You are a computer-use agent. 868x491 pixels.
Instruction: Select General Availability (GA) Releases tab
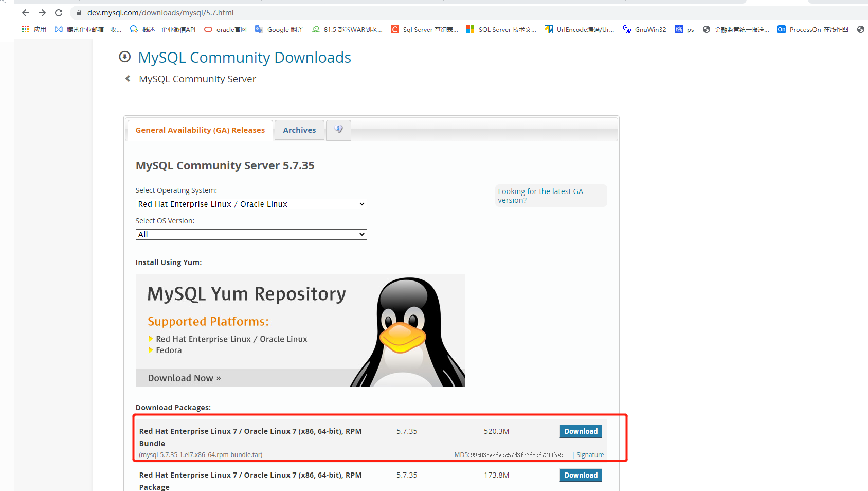(200, 130)
